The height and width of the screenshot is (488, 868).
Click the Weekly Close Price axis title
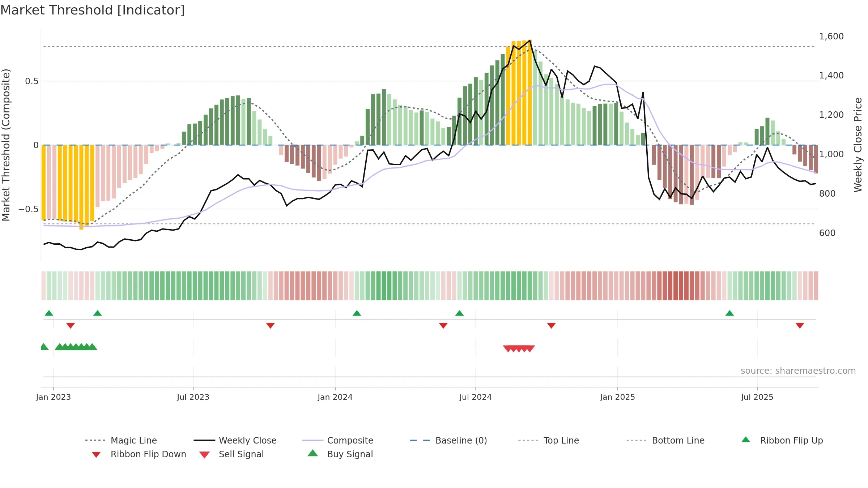tap(858, 145)
